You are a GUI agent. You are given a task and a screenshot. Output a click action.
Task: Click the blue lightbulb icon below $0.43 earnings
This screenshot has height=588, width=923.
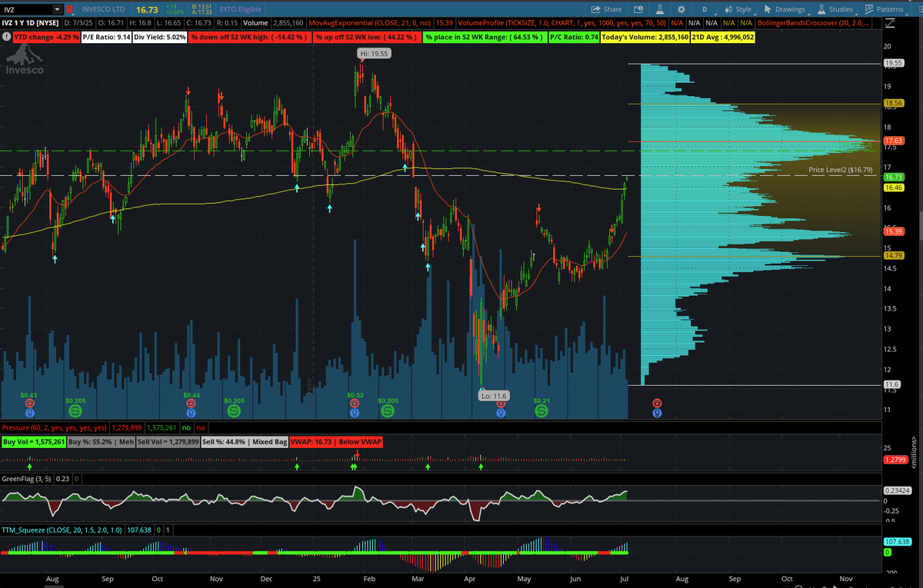click(29, 413)
